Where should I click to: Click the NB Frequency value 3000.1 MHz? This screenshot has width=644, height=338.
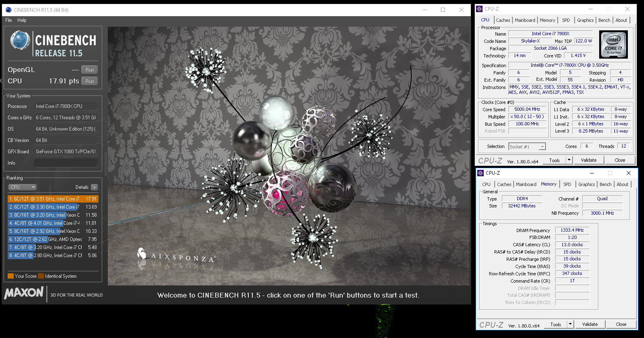click(602, 213)
